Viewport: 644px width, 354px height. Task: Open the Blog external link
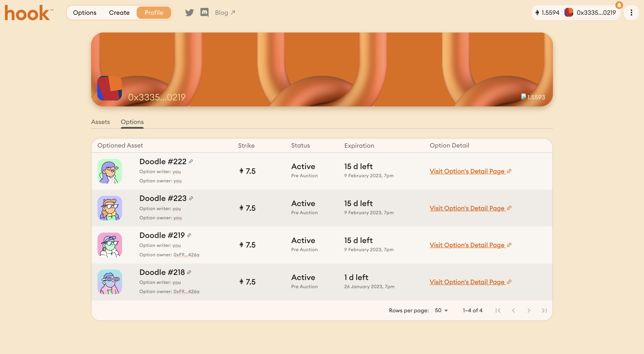(x=225, y=12)
